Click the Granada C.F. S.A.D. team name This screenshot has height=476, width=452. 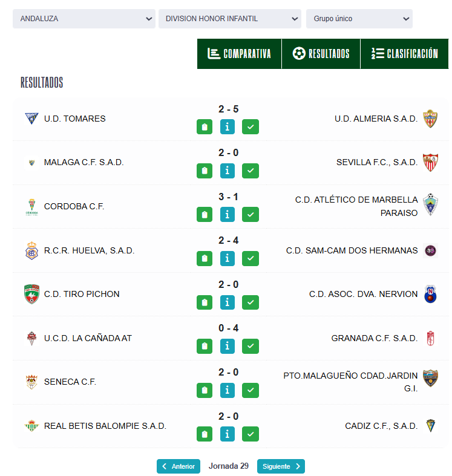click(374, 338)
